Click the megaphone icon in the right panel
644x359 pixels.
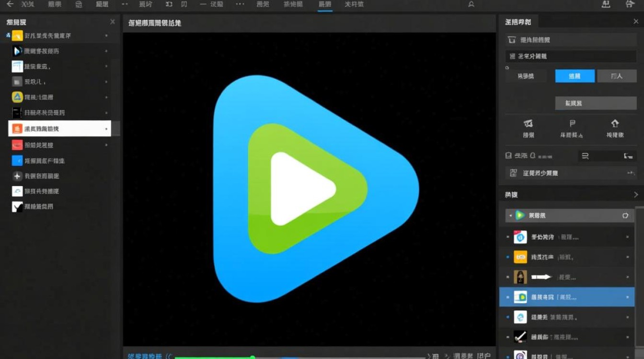click(x=529, y=123)
